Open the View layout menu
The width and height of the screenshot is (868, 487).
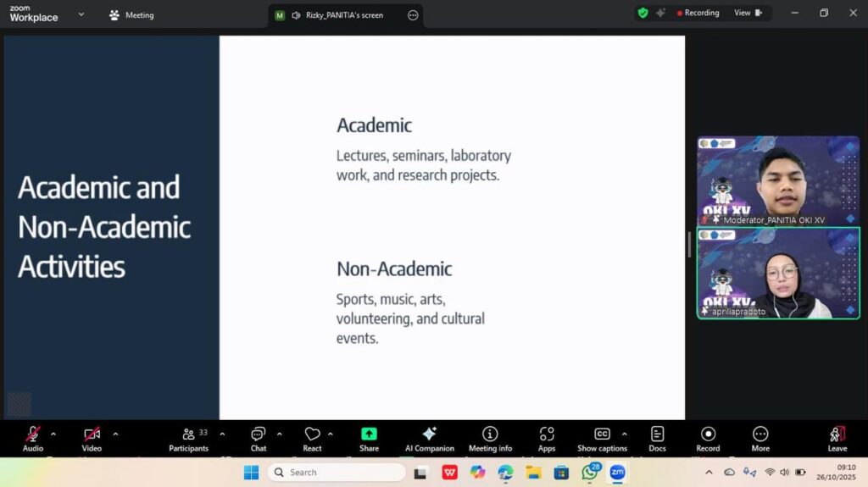[x=748, y=13]
